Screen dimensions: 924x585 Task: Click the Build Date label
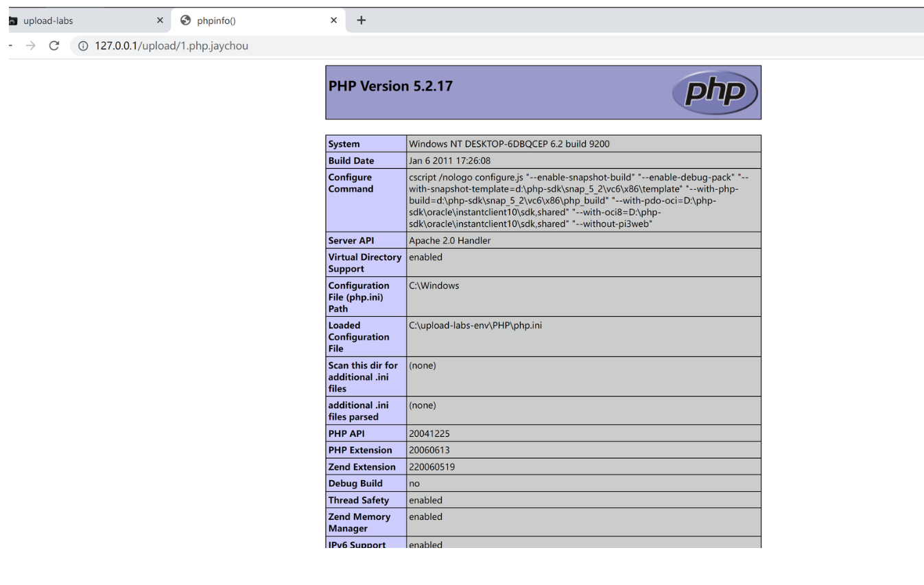click(351, 160)
